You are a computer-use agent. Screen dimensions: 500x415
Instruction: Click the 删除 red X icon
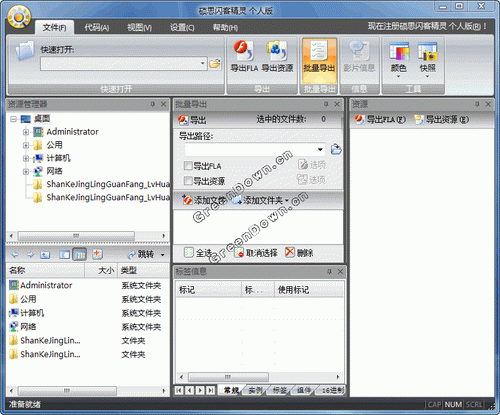point(290,252)
